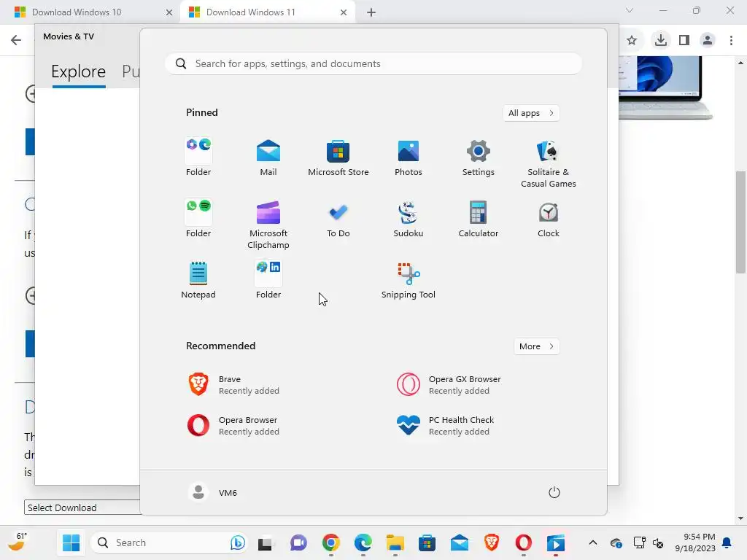Open the first pinned folder with Edge

click(198, 158)
